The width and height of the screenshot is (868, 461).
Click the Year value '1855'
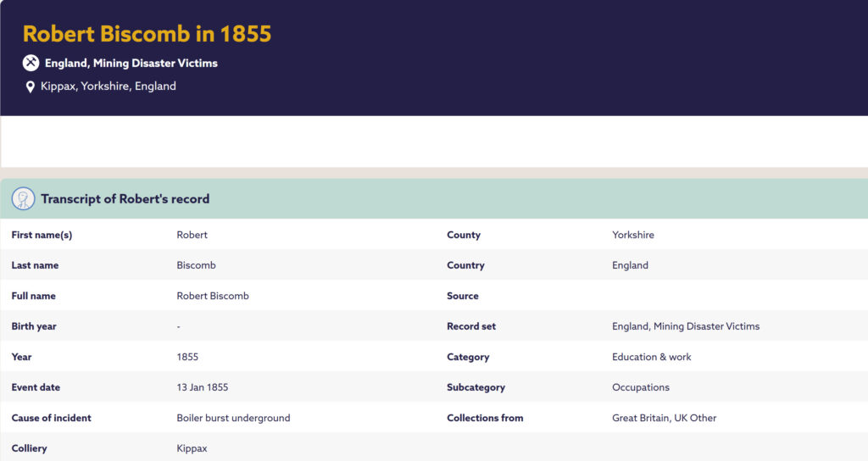coord(187,357)
